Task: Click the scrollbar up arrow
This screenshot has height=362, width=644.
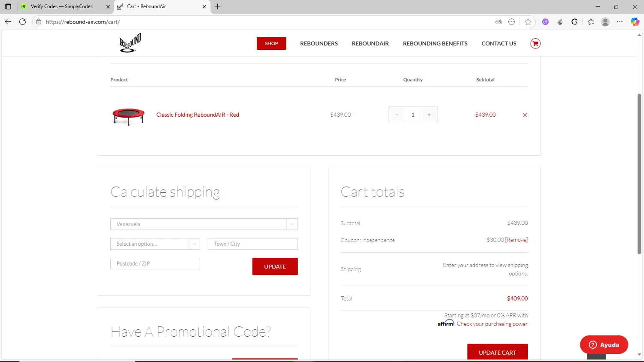Action: 639,35
